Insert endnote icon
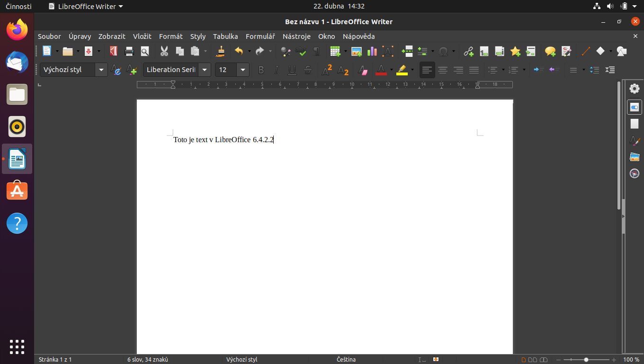The height and width of the screenshot is (364, 644). pyautogui.click(x=500, y=51)
